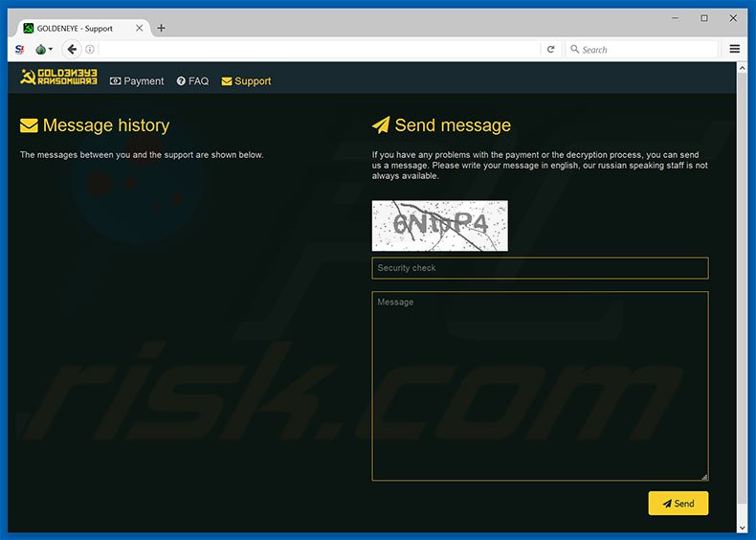Minimize the browser window
This screenshot has height=540, width=756.
pyautogui.click(x=675, y=18)
